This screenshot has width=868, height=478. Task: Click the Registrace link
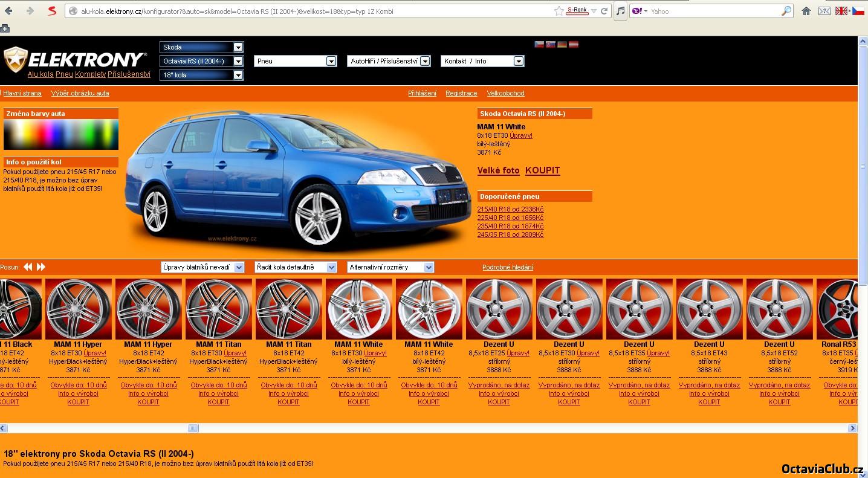461,93
